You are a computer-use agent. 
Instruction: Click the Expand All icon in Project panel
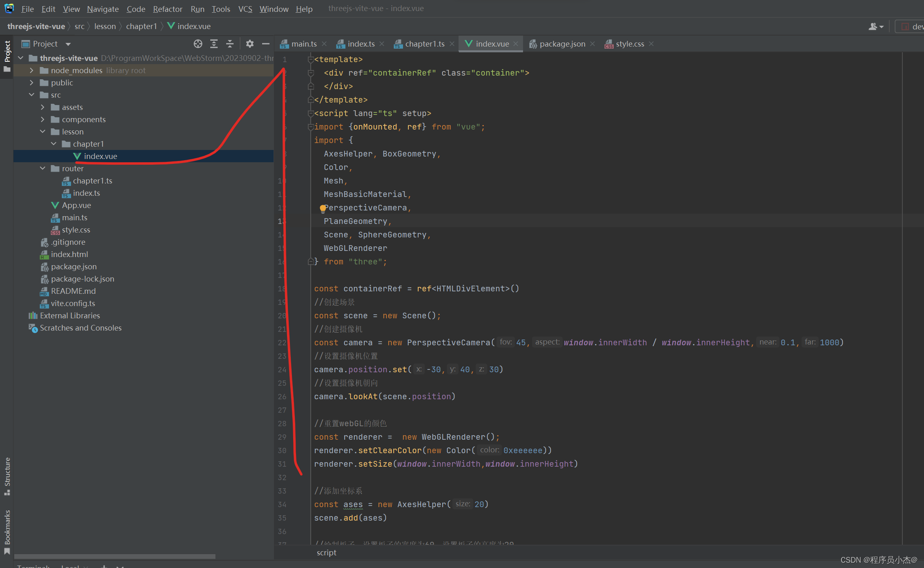(x=214, y=44)
